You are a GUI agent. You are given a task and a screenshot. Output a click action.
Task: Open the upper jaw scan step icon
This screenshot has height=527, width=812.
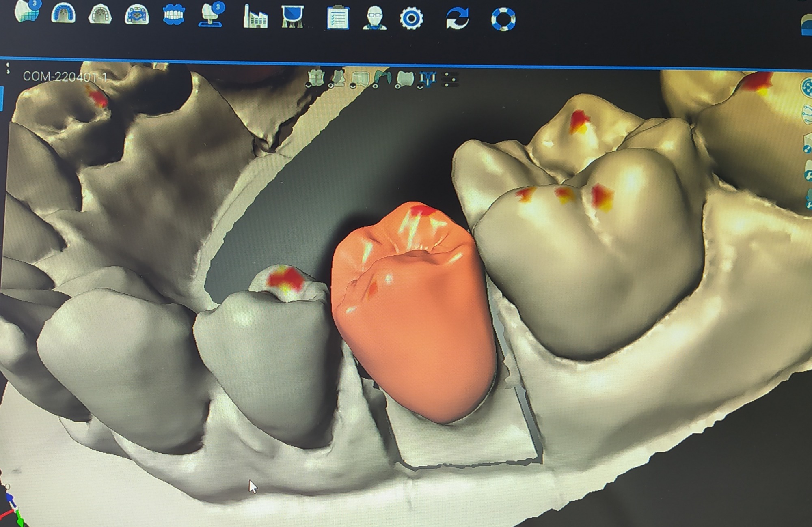[63, 14]
